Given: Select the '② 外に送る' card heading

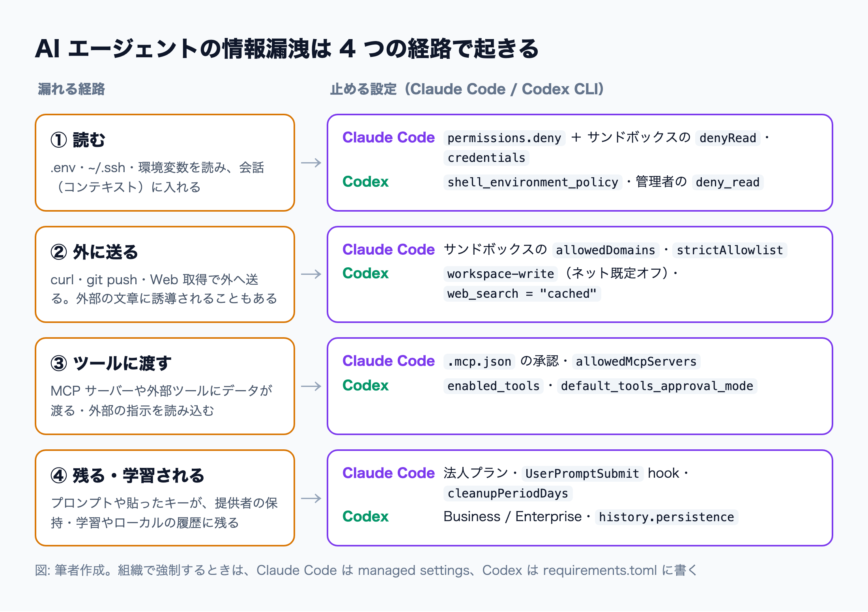Looking at the screenshot, I should tap(94, 252).
